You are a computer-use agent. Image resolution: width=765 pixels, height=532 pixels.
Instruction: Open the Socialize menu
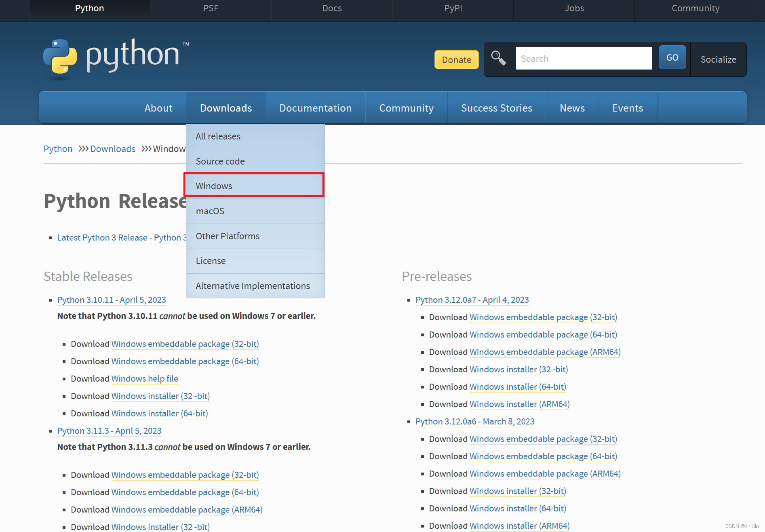719,59
